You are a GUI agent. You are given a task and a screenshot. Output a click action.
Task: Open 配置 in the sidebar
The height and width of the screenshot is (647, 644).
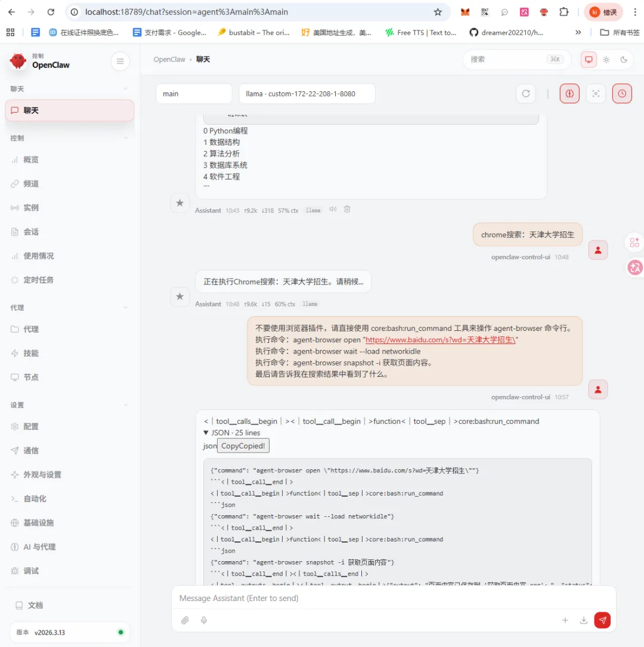70,426
